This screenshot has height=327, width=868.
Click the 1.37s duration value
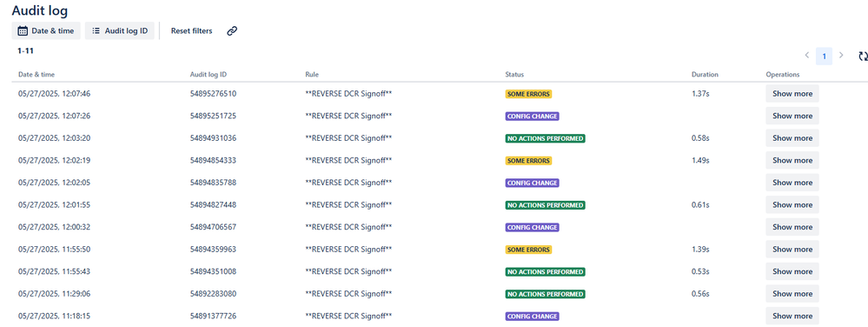pos(700,94)
